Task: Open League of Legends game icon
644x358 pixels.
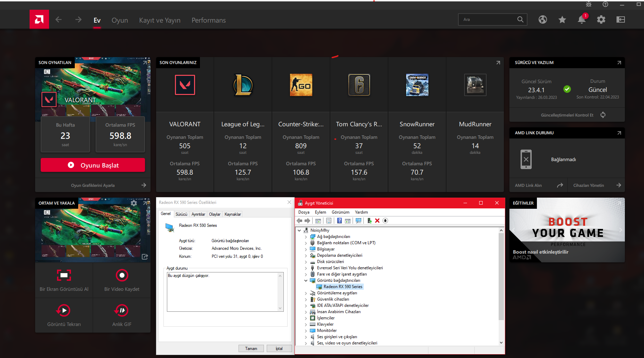Action: tap(243, 85)
